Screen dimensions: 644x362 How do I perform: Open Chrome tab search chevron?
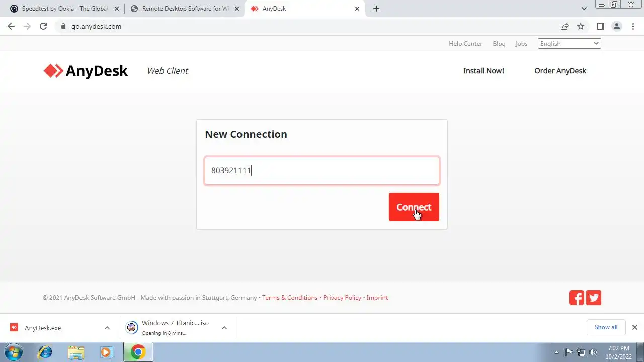584,9
